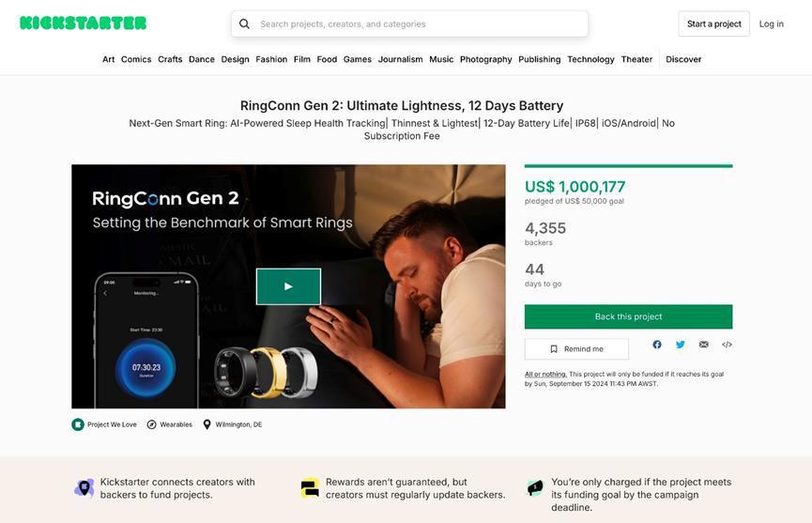Click the Log in link
Viewport: 812px width, 523px height.
coord(772,24)
